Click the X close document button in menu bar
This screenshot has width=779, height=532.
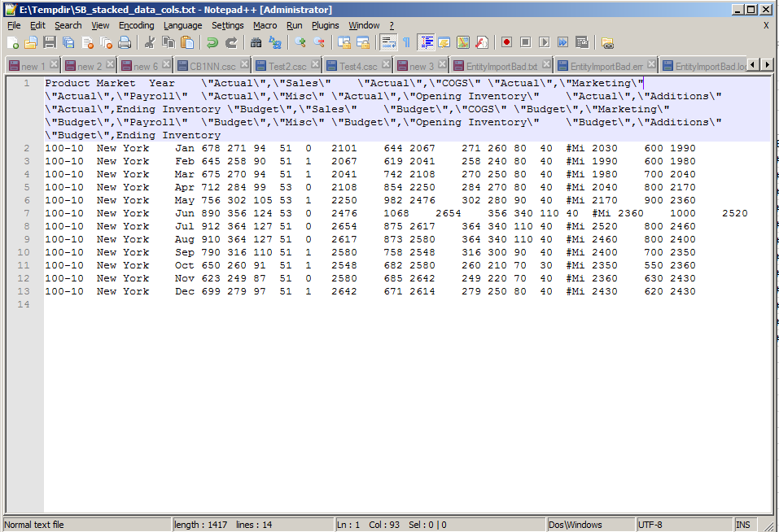click(x=766, y=25)
